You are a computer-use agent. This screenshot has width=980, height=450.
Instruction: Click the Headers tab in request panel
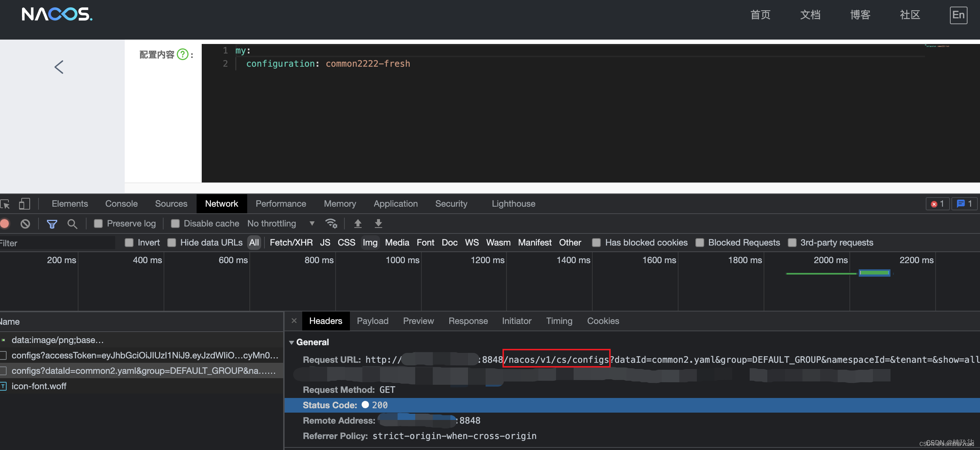pos(326,321)
